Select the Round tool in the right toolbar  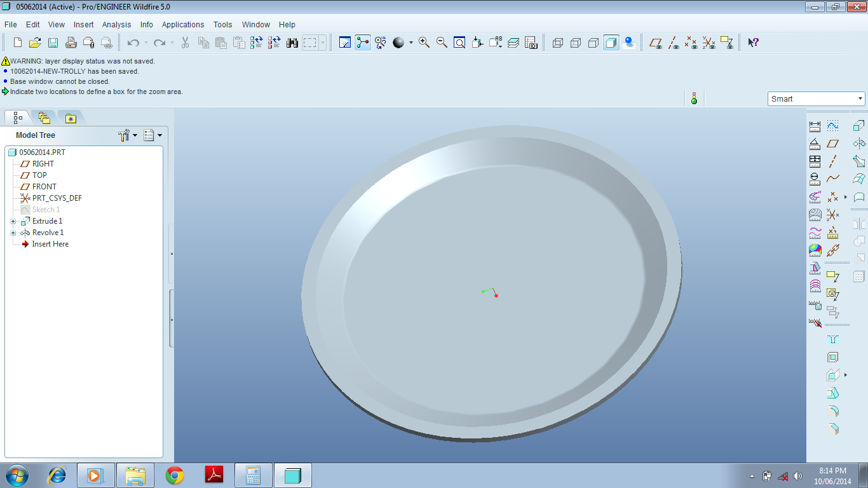tap(833, 410)
